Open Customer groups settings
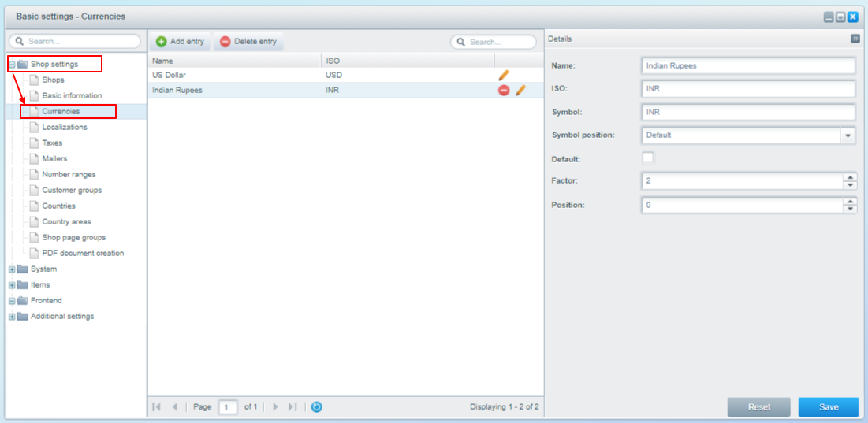Image resolution: width=868 pixels, height=423 pixels. [x=72, y=190]
